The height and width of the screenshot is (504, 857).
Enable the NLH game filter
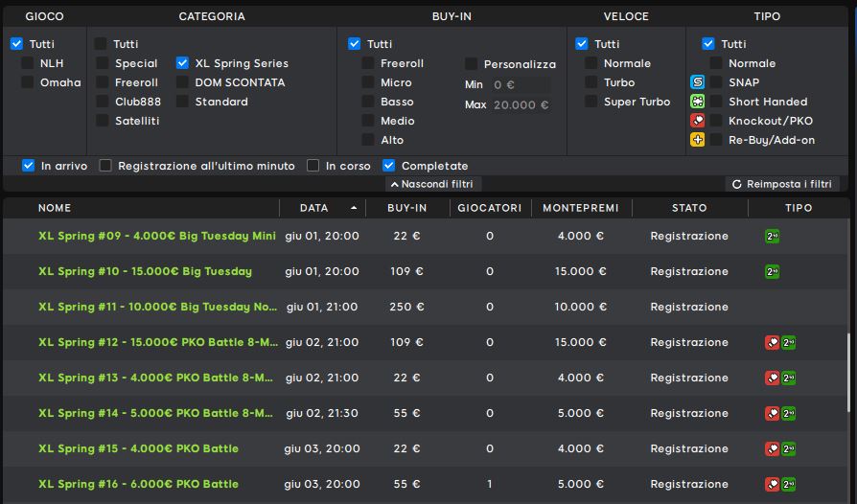click(x=28, y=63)
